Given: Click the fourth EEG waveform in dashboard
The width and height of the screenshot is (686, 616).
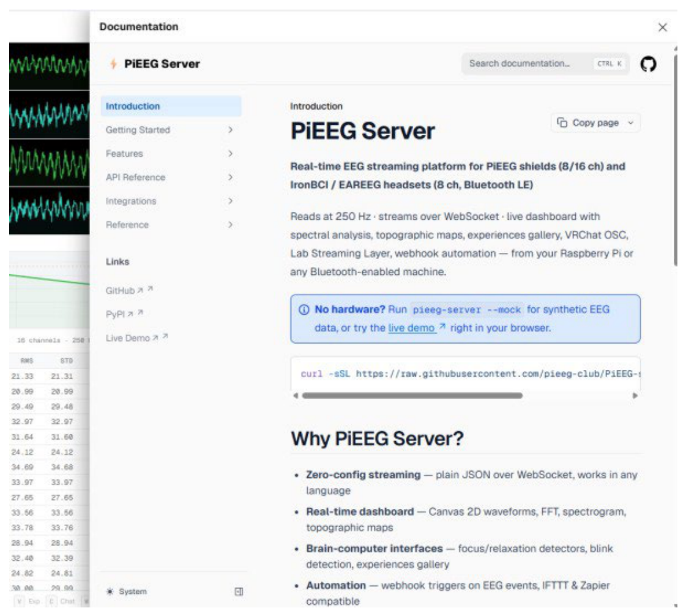Looking at the screenshot, I should click(x=50, y=211).
